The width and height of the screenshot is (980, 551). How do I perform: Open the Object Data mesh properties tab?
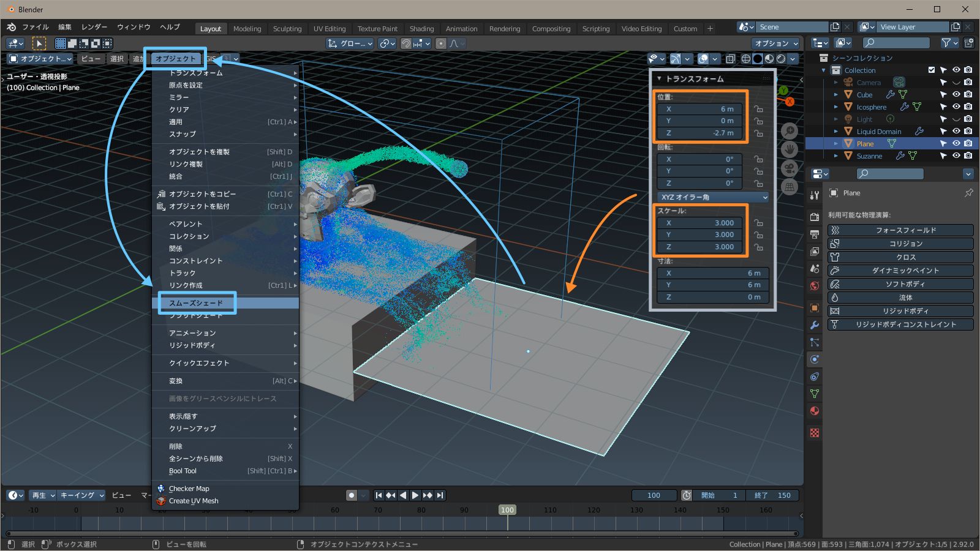[815, 394]
